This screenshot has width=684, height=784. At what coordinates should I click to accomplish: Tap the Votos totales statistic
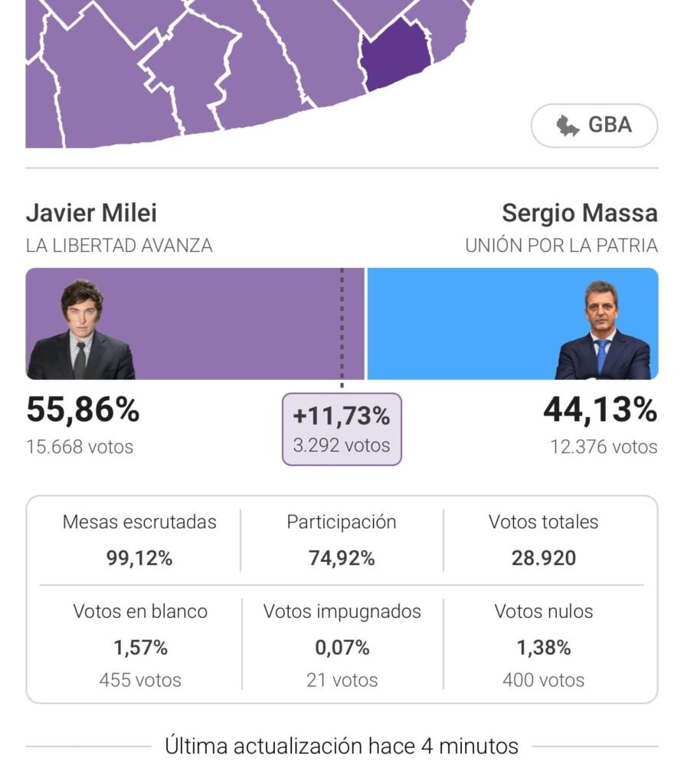[x=543, y=541]
